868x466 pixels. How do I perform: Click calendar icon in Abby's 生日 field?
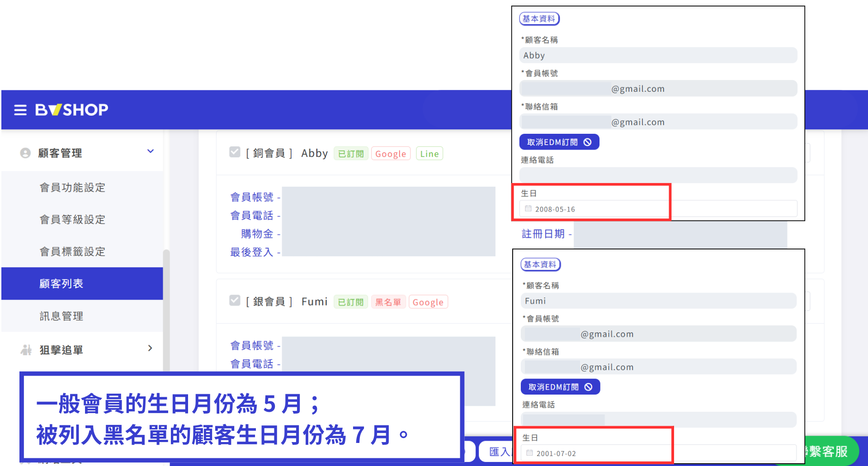[528, 209]
